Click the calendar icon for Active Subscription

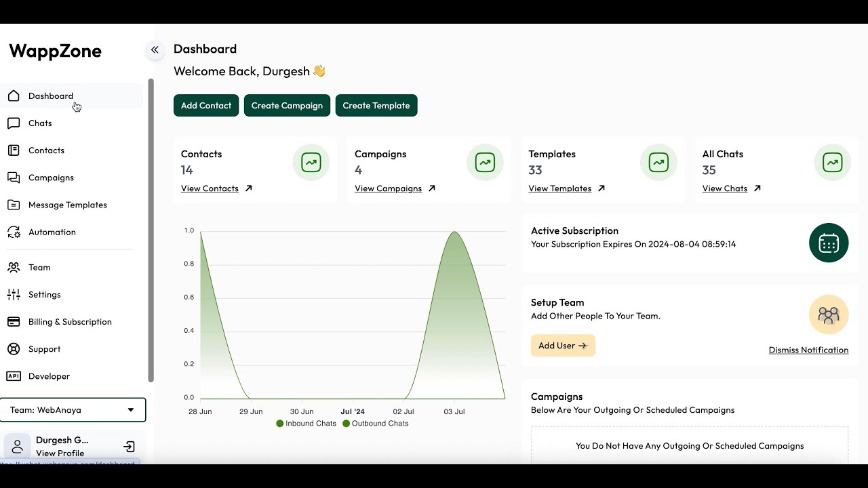(829, 243)
